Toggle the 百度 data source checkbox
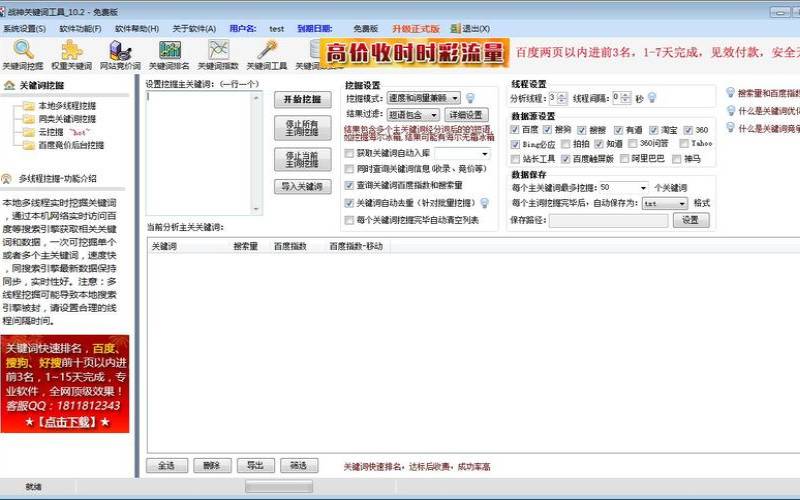The width and height of the screenshot is (800, 500). pyautogui.click(x=515, y=130)
